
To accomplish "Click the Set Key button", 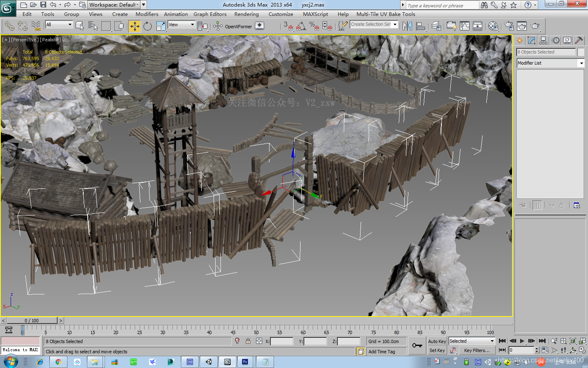I will tap(437, 350).
